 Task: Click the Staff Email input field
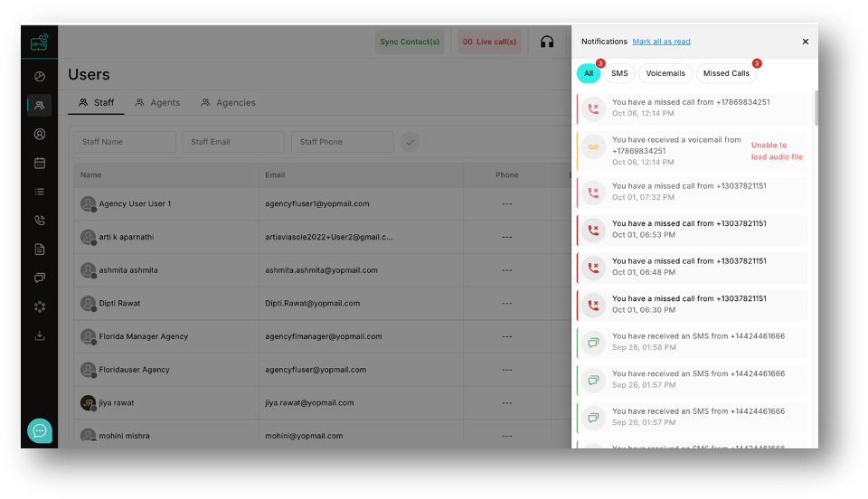(x=233, y=142)
